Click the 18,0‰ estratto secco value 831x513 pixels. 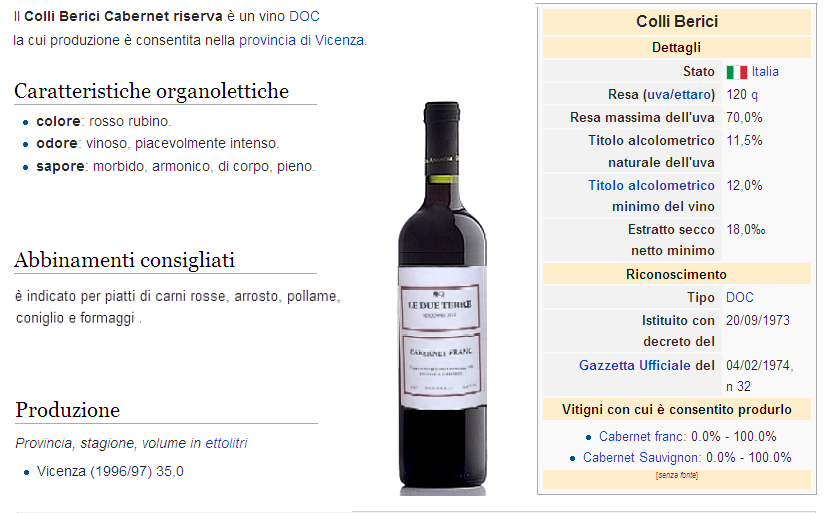click(x=746, y=229)
